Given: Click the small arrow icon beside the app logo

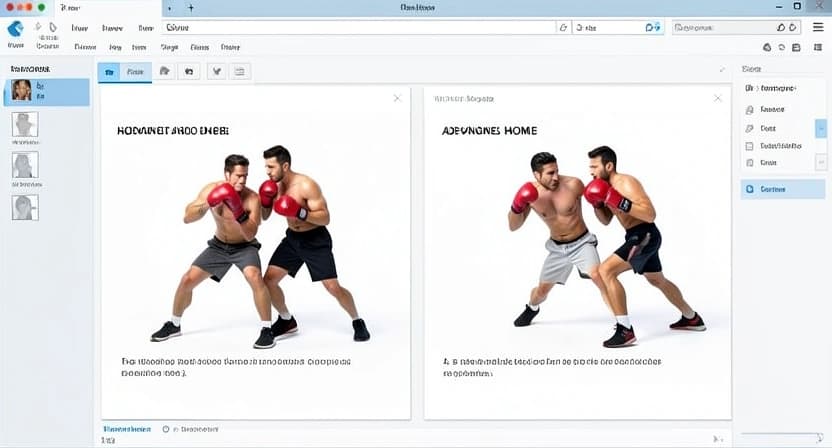Looking at the screenshot, I should click(x=38, y=27).
